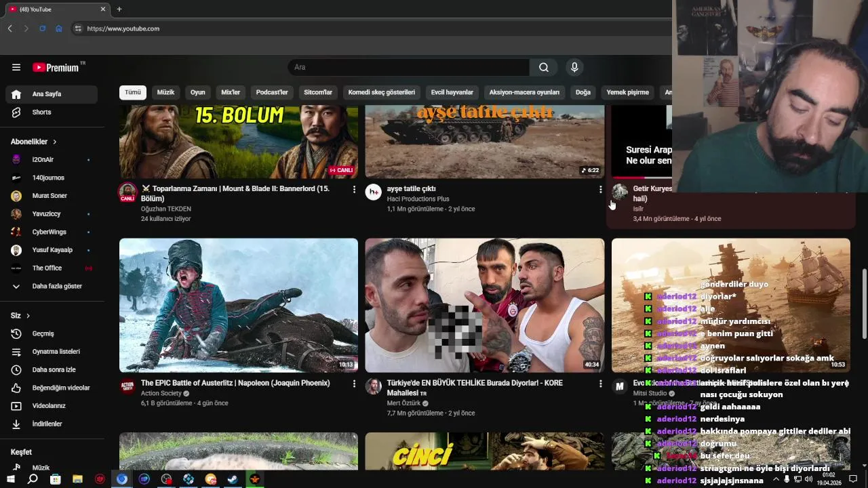Click the page vertical scrollbar
The width and height of the screenshot is (868, 488).
[x=864, y=304]
